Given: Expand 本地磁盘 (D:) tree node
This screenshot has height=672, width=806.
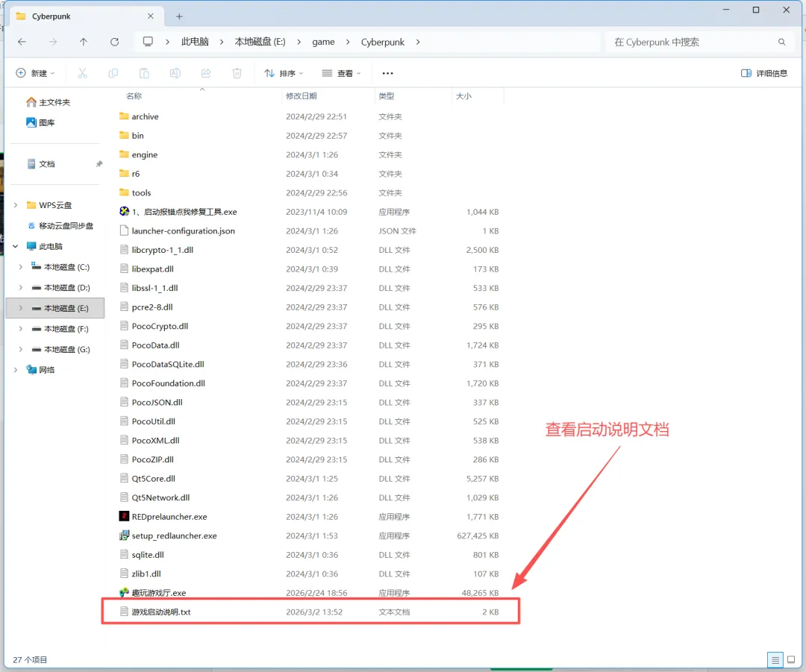Looking at the screenshot, I should pos(21,287).
